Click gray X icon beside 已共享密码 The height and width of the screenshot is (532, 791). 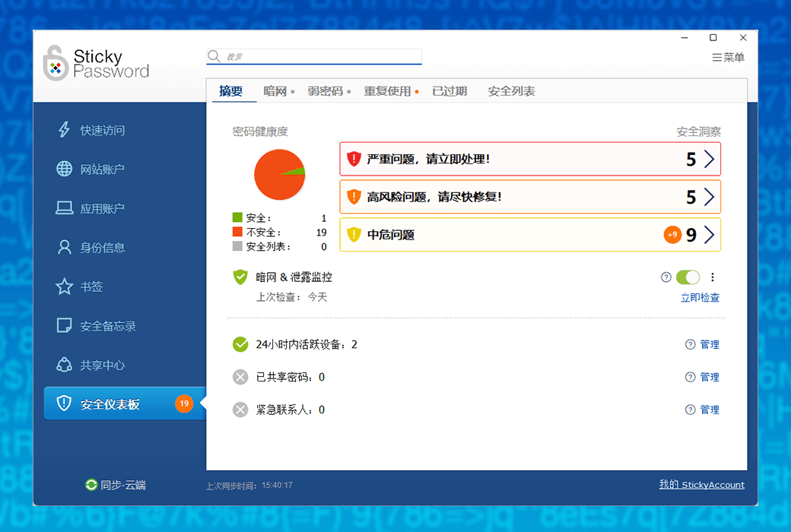click(x=240, y=377)
